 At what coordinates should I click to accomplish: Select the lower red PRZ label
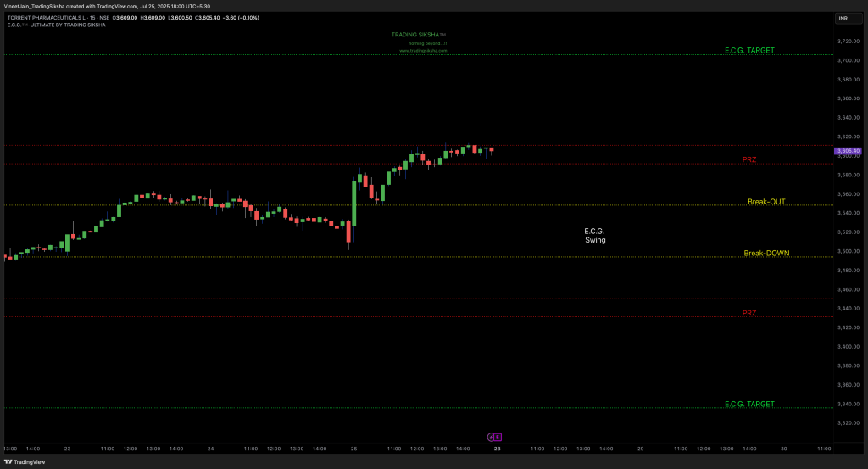pos(748,313)
